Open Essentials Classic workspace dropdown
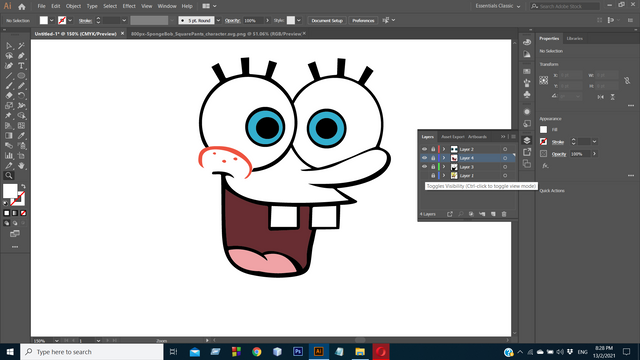 pyautogui.click(x=498, y=6)
